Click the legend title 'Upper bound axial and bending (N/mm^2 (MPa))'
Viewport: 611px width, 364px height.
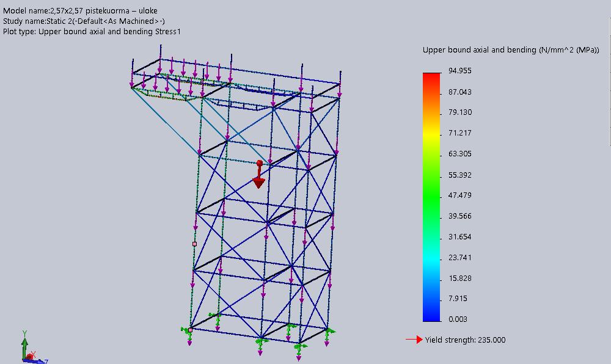511,50
